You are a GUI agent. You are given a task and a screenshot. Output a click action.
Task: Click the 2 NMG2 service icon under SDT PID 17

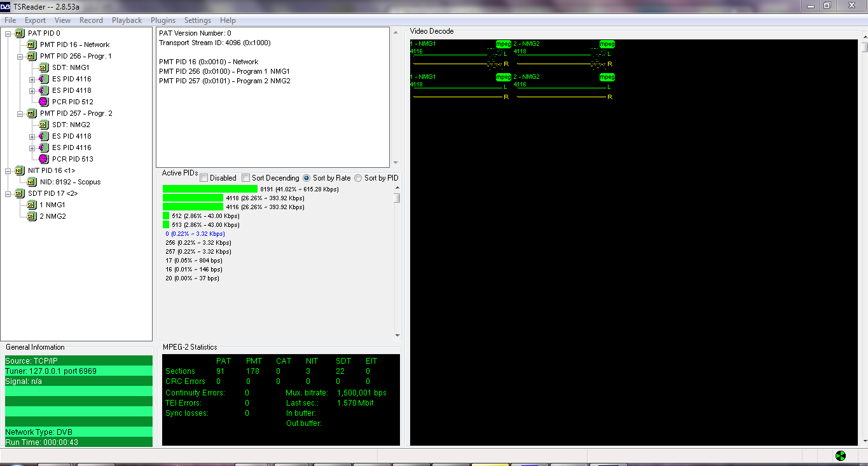(x=31, y=216)
